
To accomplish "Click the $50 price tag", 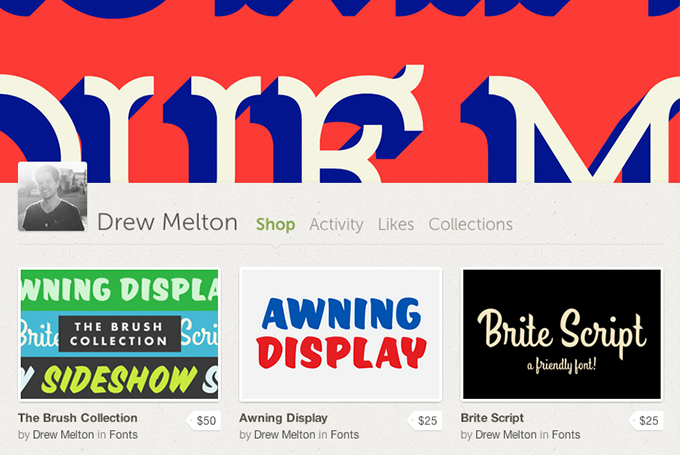I will (x=204, y=420).
